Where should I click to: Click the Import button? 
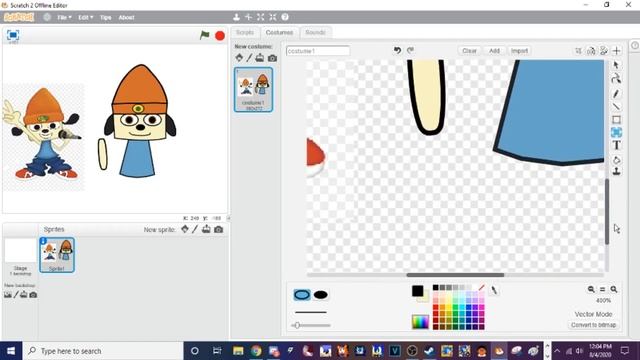coord(519,51)
